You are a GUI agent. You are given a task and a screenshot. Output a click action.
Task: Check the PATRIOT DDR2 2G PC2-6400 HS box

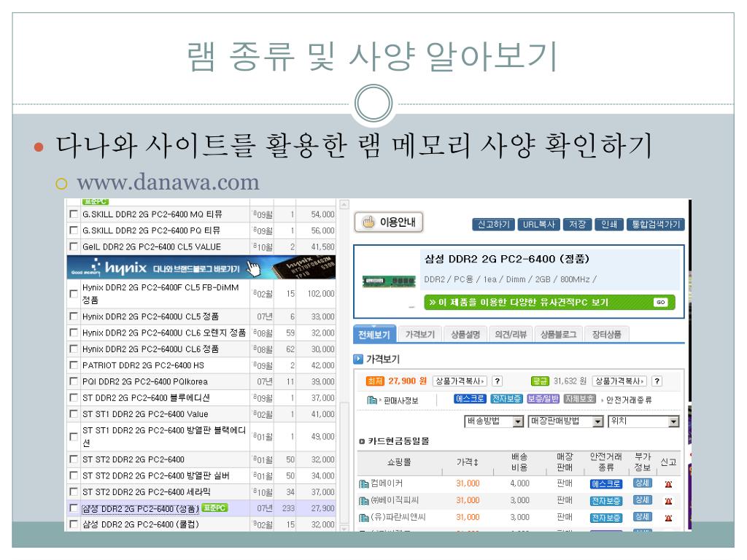[x=74, y=365]
